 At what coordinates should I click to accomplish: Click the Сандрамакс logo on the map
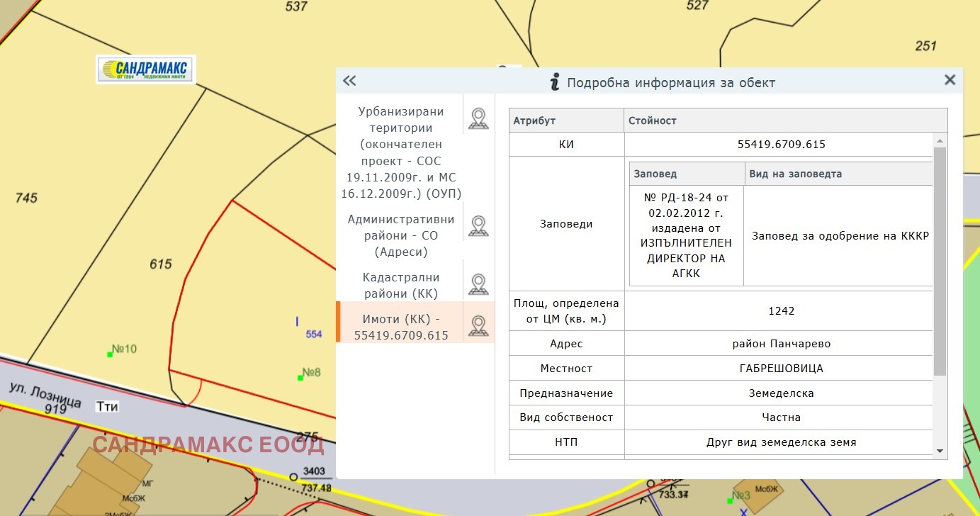point(146,69)
